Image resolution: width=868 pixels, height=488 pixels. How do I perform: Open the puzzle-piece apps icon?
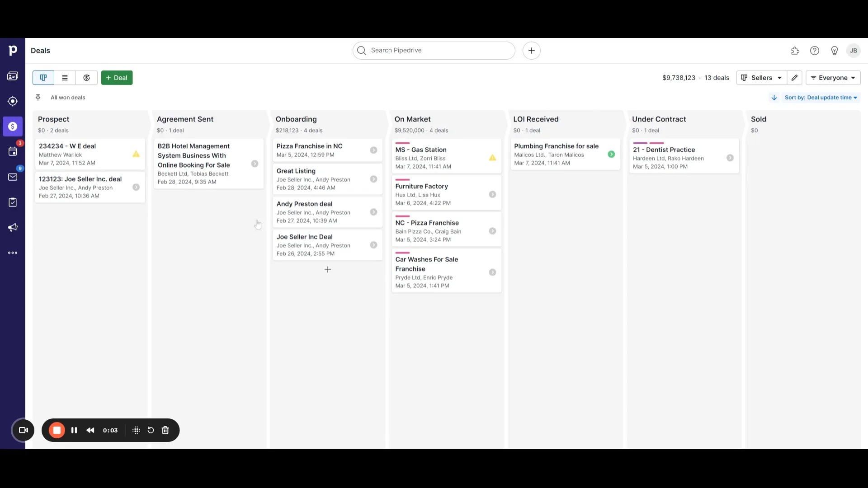tap(795, 51)
